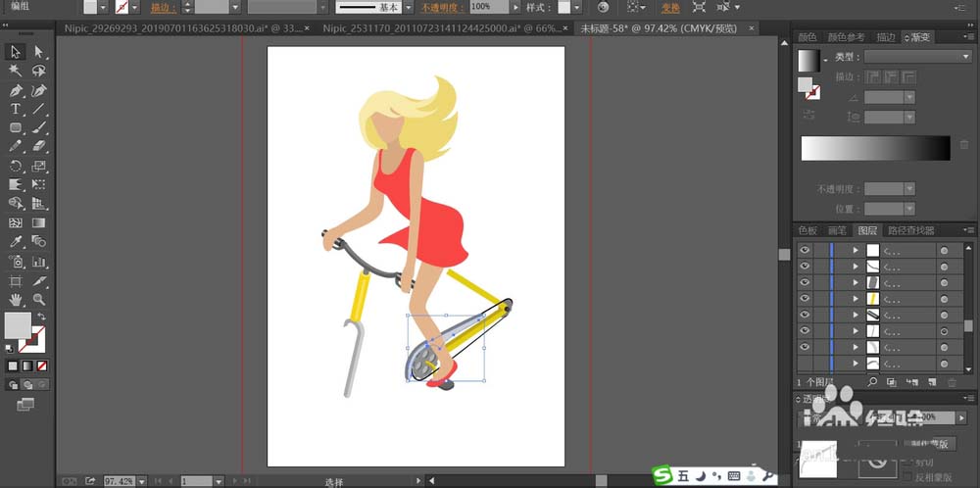Open the 路径查找器 pathfinder tab
The height and width of the screenshot is (488, 980).
coord(911,230)
